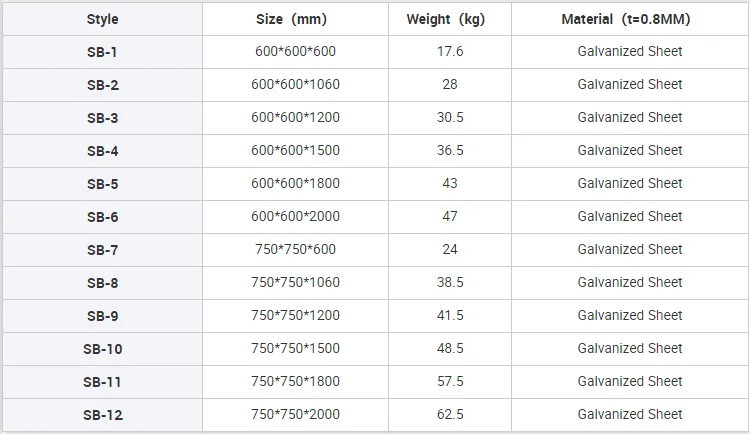Click the 17.6 weight value
This screenshot has height=434, width=751.
450,51
